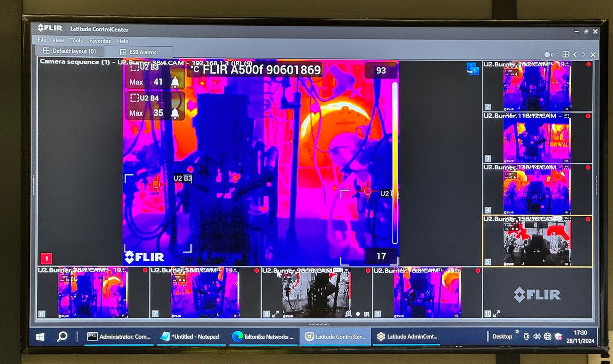
Task: Click recording indicator on tile 4
Action: [588, 168]
